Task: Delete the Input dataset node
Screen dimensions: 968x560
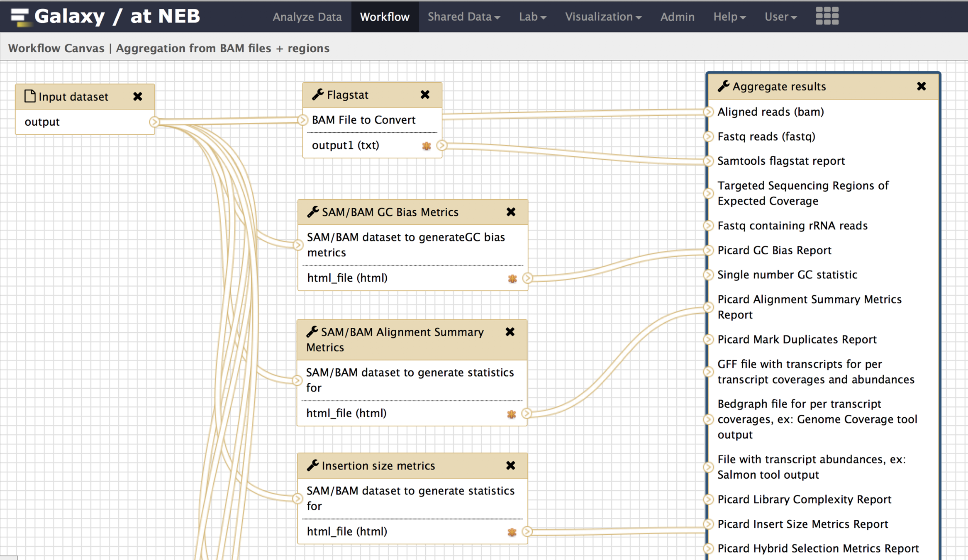Action: coord(138,97)
